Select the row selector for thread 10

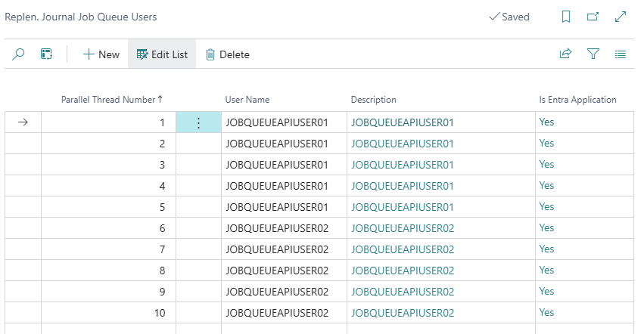point(23,313)
